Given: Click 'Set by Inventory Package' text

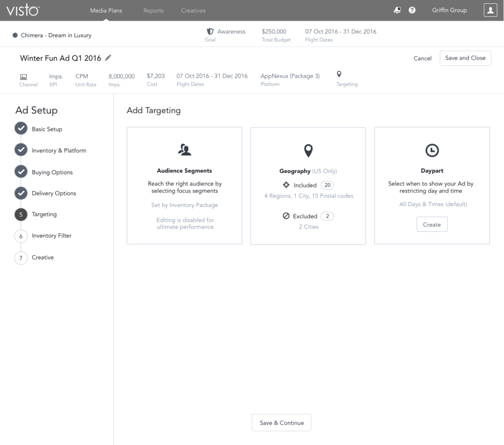Looking at the screenshot, I should (x=185, y=205).
